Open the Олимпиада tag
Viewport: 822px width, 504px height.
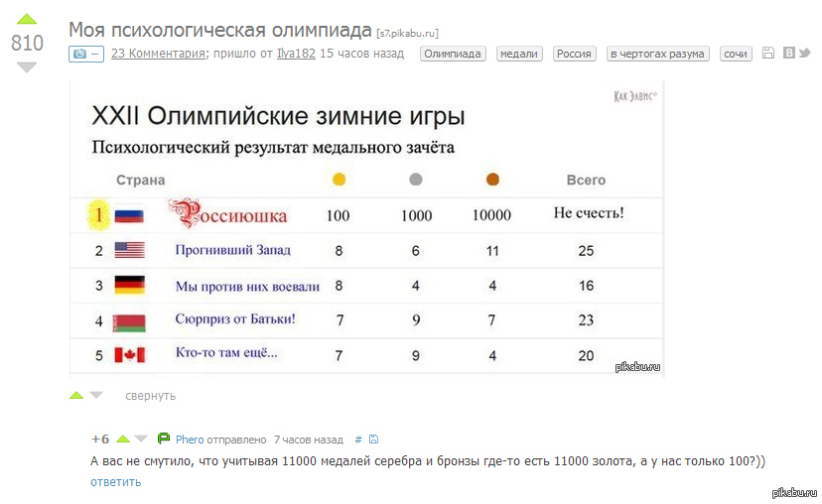pos(453,54)
